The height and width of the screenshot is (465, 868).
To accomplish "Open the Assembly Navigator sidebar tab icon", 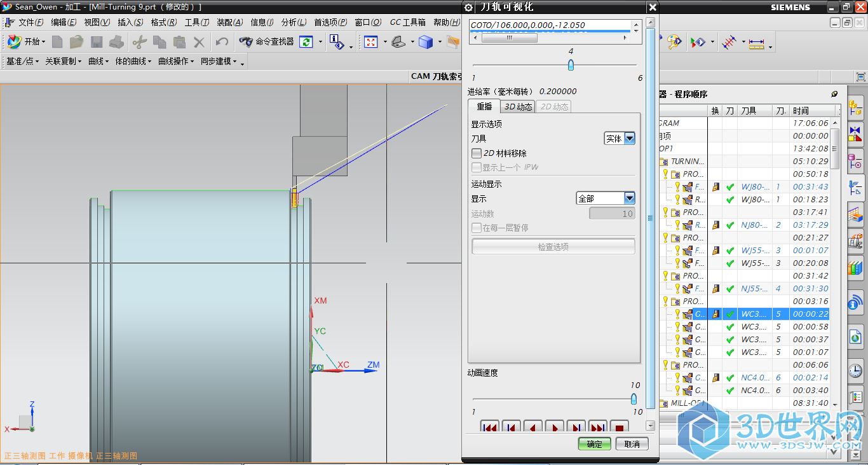I will tap(855, 106).
